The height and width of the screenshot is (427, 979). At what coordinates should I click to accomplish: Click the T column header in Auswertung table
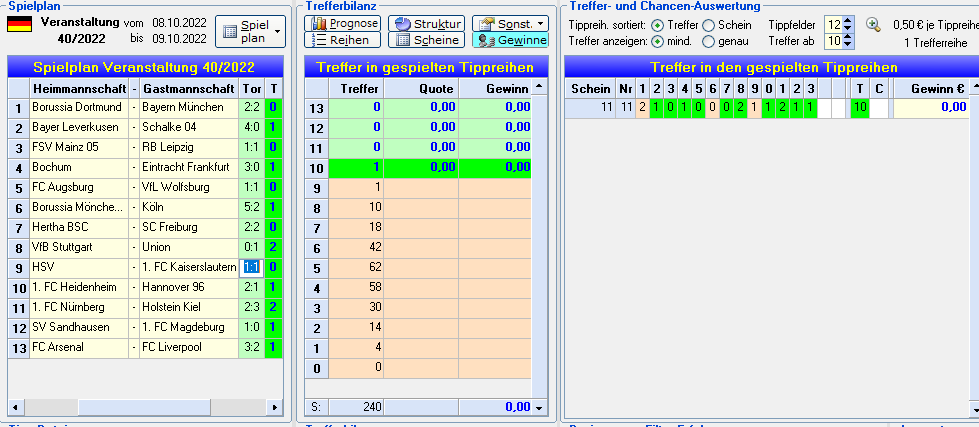pos(860,89)
